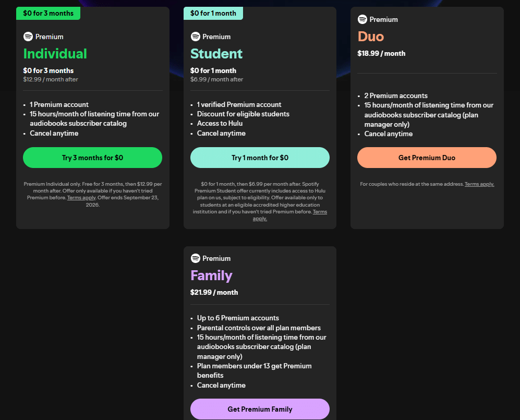Click the Spotify logo on the Duo card
Image resolution: width=520 pixels, height=420 pixels.
362,19
